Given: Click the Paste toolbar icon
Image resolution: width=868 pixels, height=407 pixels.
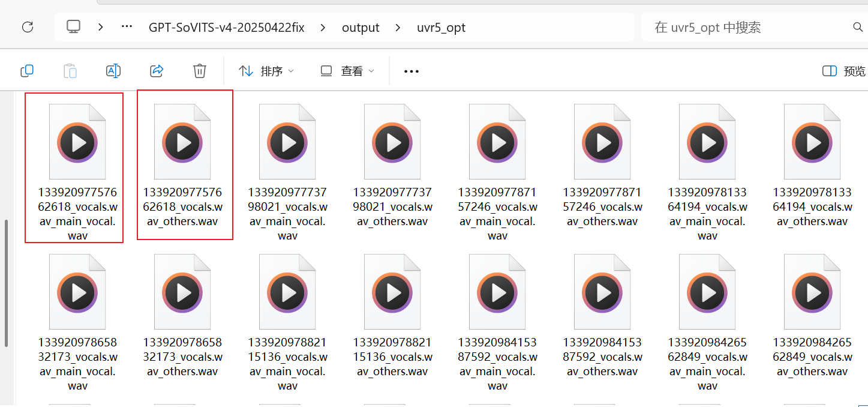Looking at the screenshot, I should [70, 71].
